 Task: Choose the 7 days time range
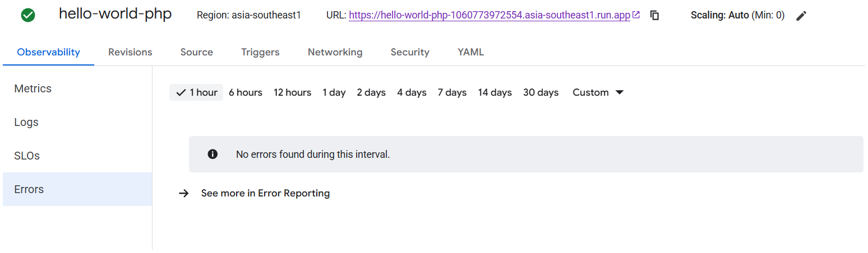point(452,92)
